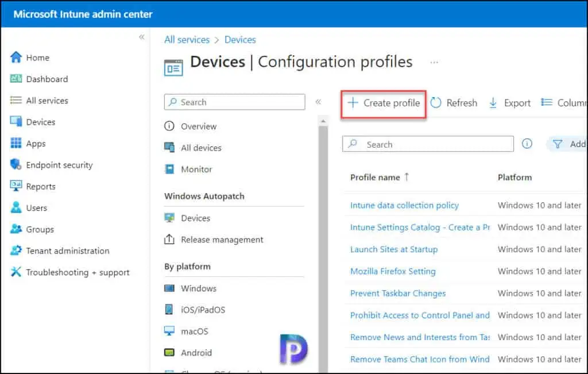Image resolution: width=588 pixels, height=374 pixels.
Task: Sort by Profile name column header
Action: pos(379,178)
